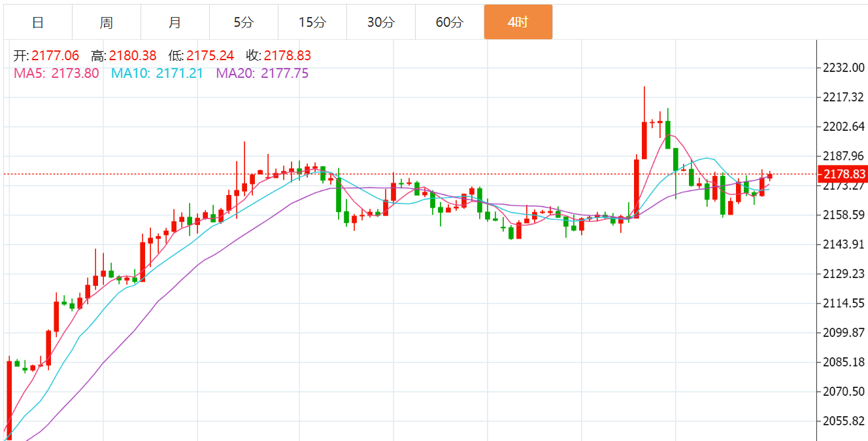Click the 开: 2177.06 open price
Viewport: 868px width, 441px height.
pyautogui.click(x=46, y=56)
